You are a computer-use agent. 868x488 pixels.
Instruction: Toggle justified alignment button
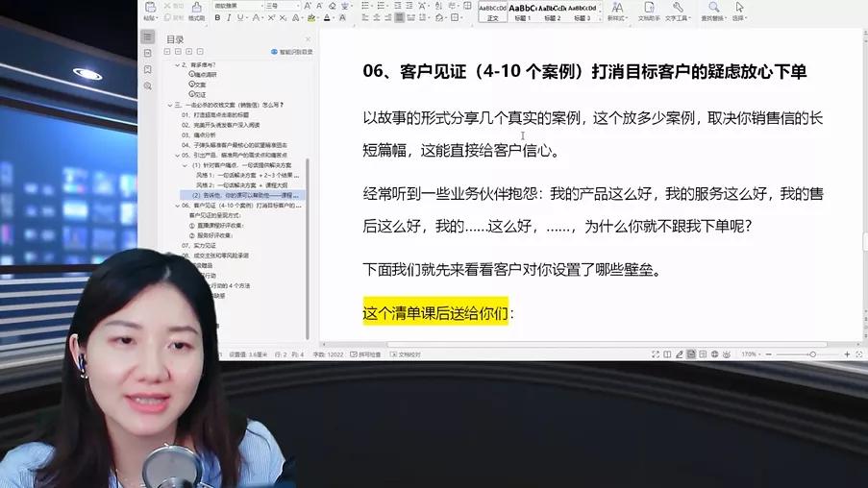[x=399, y=17]
